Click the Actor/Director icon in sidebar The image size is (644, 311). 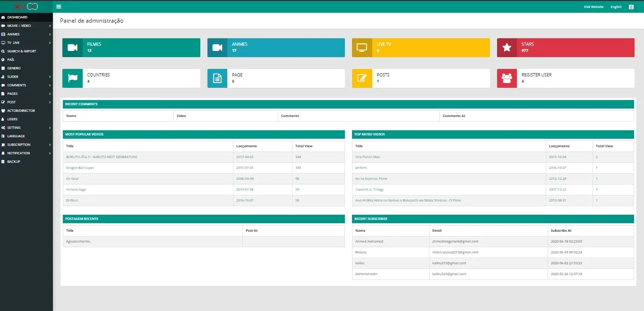tap(3, 111)
